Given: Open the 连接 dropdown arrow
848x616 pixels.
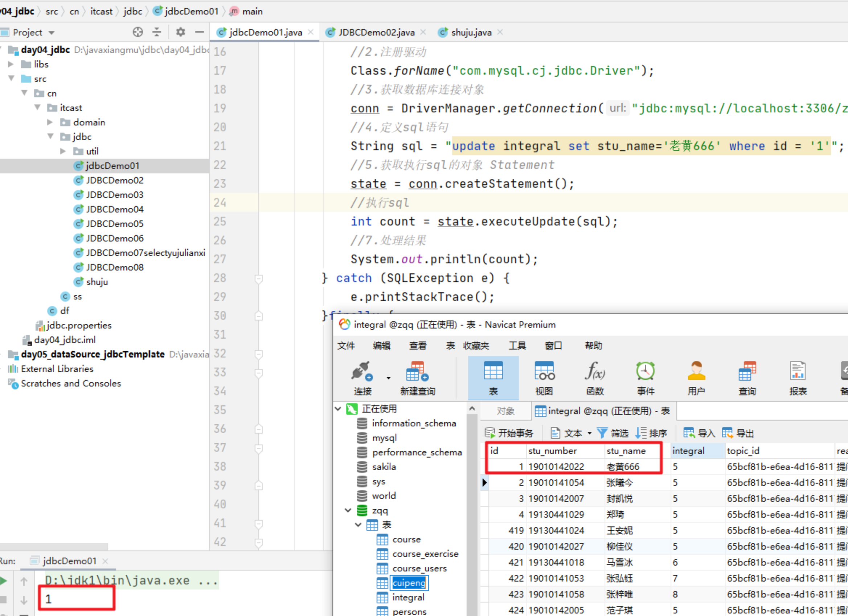Looking at the screenshot, I should pos(389,378).
